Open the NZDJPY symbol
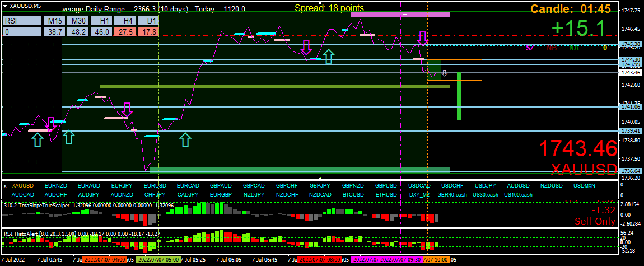This screenshot has width=644, height=266. click(254, 194)
